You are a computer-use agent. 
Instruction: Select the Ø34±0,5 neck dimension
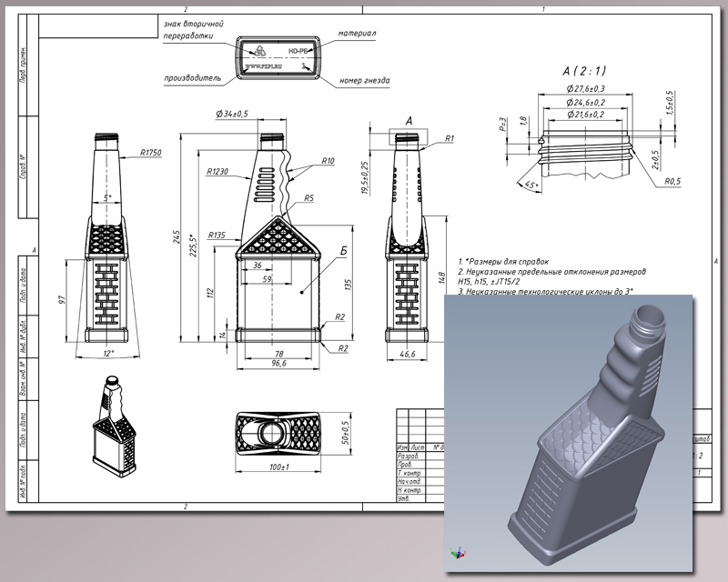pyautogui.click(x=232, y=114)
